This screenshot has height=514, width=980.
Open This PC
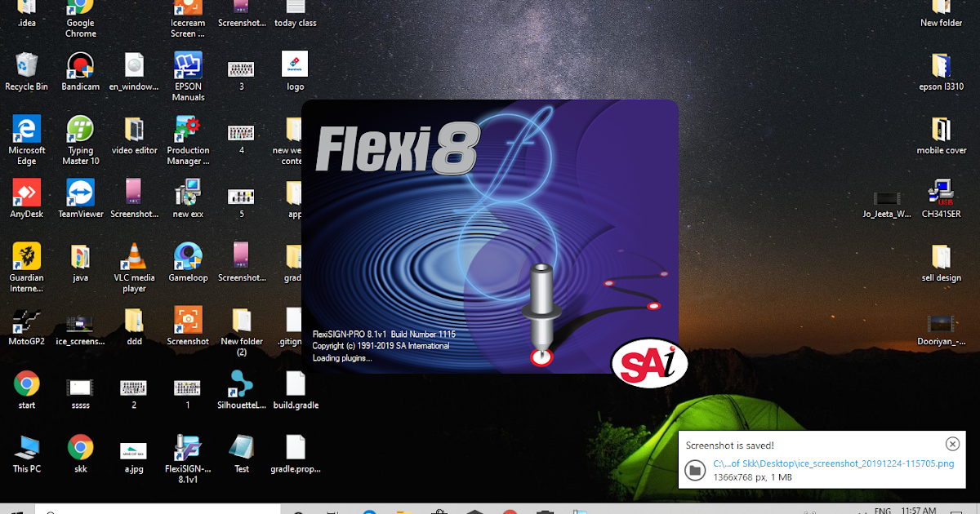[x=26, y=445]
